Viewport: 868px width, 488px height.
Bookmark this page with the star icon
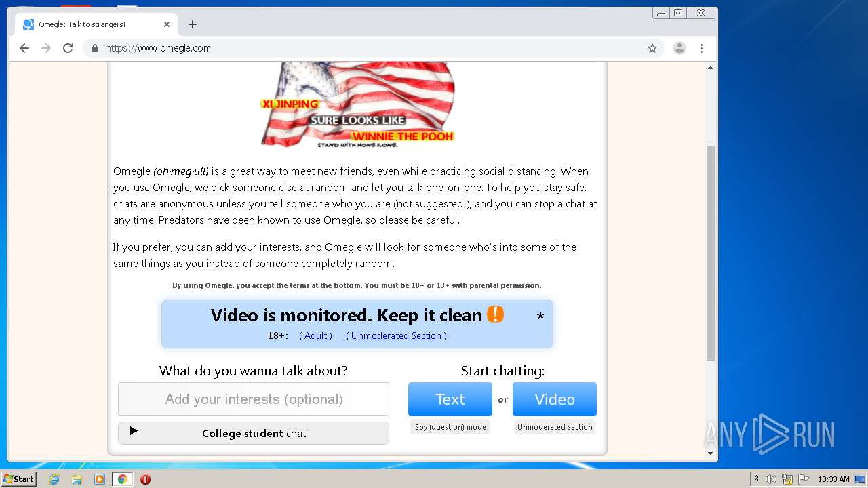pos(652,48)
